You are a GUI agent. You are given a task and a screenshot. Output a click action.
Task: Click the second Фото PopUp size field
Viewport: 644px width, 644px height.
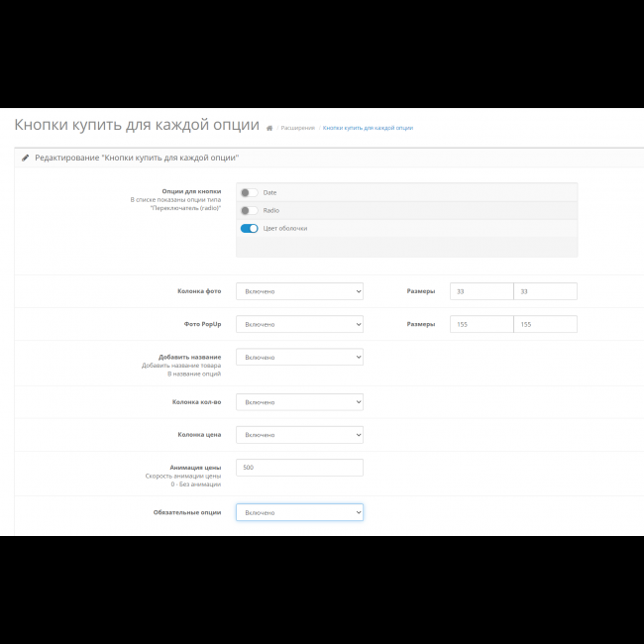click(545, 324)
